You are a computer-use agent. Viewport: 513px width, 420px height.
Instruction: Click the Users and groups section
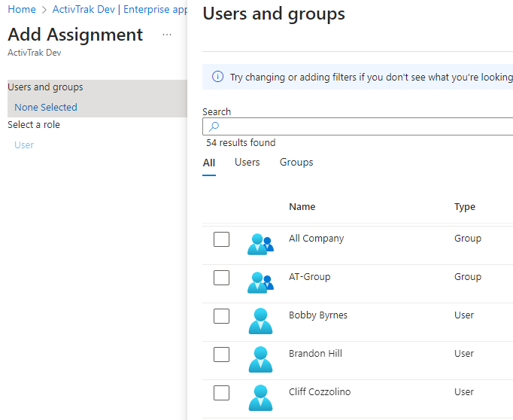[x=97, y=99]
